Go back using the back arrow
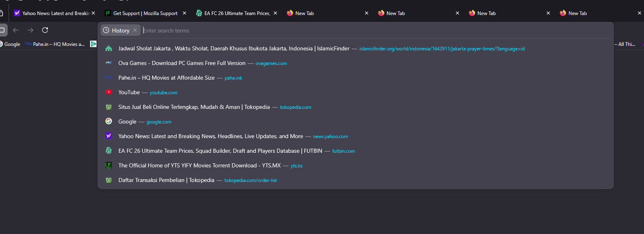644x234 pixels. click(16, 30)
